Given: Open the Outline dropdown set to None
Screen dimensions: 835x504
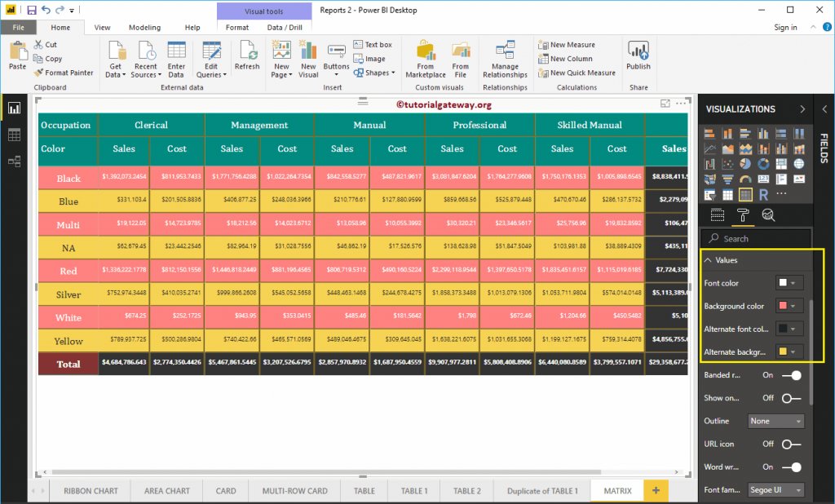Looking at the screenshot, I should [775, 421].
